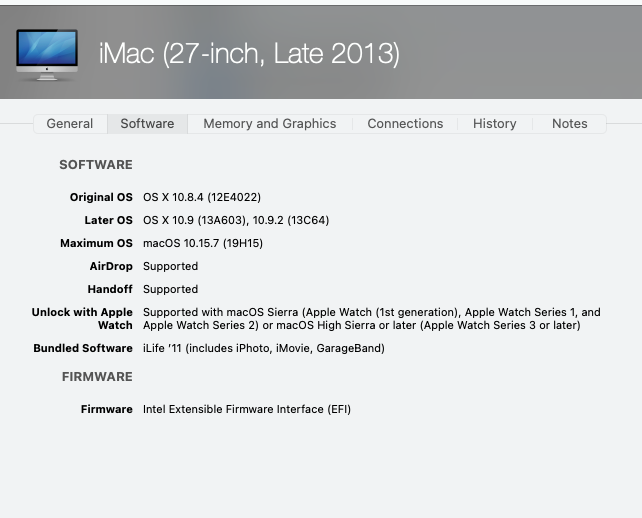The width and height of the screenshot is (642, 518).
Task: Open the Notes tab
Action: pos(570,124)
